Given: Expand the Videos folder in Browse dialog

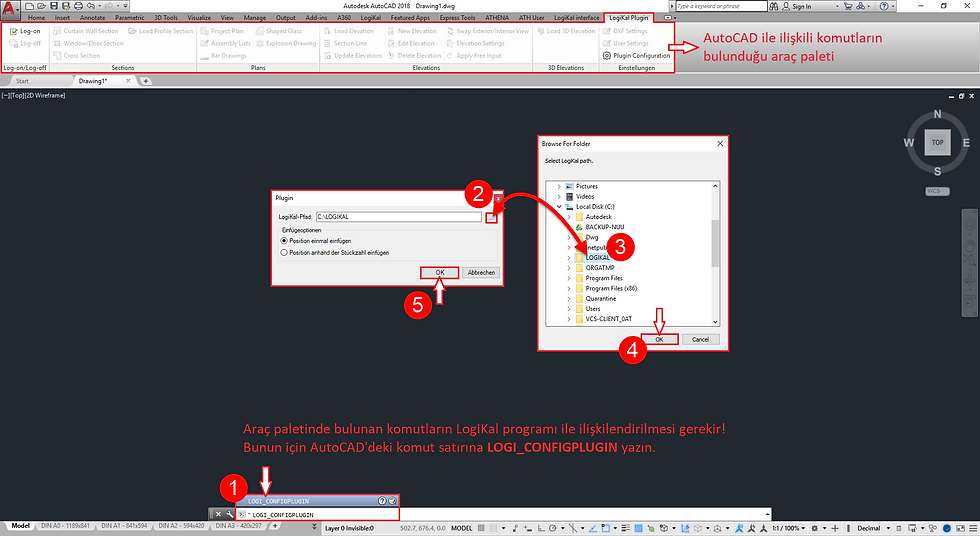Looking at the screenshot, I should point(559,196).
